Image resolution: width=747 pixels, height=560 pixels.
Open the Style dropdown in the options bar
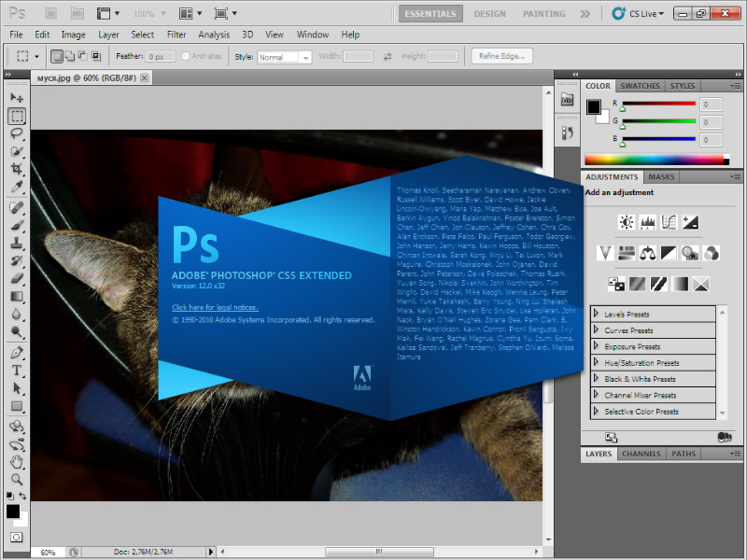tap(283, 56)
